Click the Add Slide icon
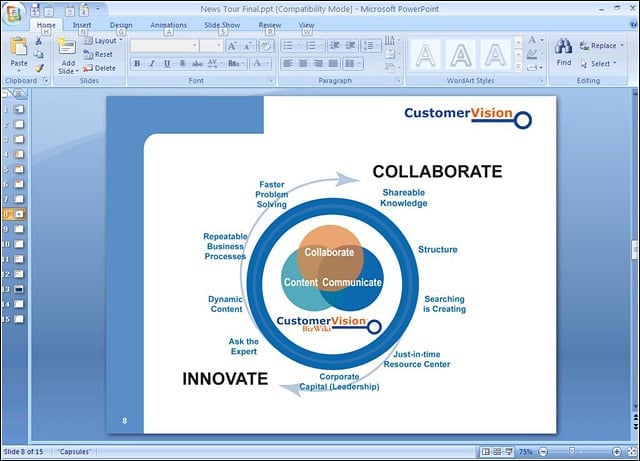 (x=67, y=47)
